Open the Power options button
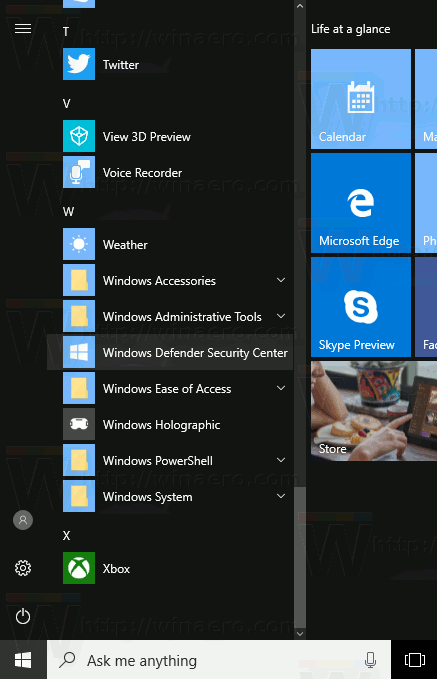Viewport: 437px width, 679px height. (x=23, y=616)
